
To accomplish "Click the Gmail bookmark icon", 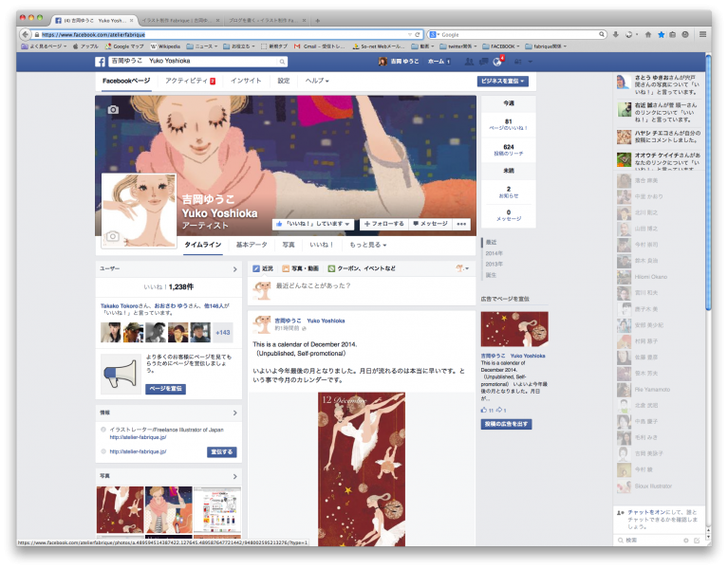I will (297, 46).
